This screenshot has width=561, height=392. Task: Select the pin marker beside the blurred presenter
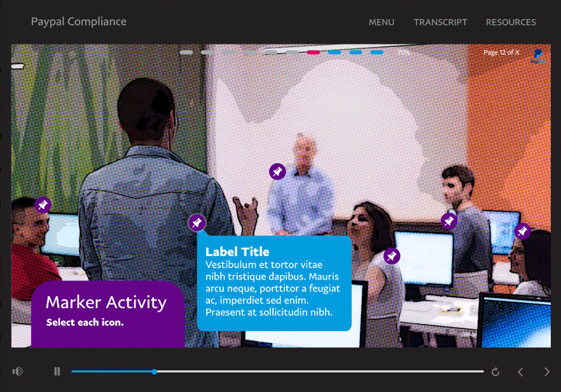pyautogui.click(x=277, y=172)
